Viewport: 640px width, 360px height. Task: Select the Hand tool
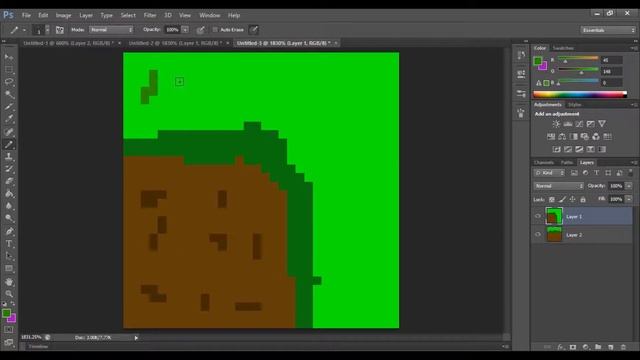9,282
